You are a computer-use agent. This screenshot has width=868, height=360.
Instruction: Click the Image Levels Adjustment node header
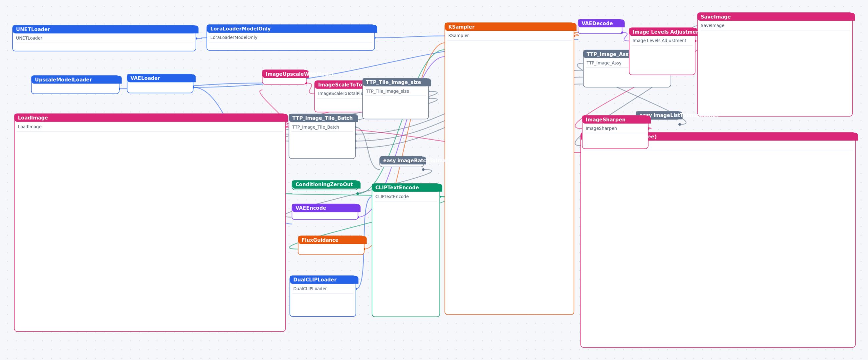(663, 32)
